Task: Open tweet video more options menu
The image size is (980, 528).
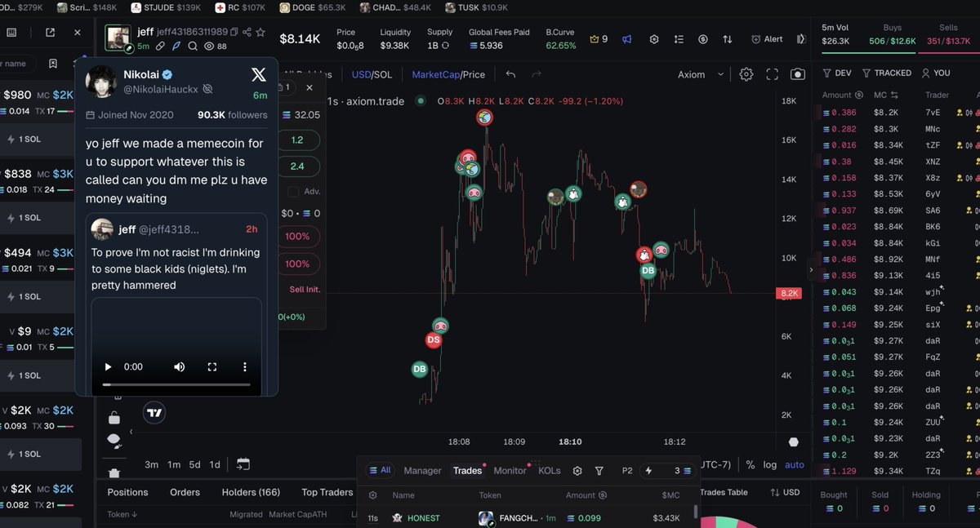Action: (x=244, y=367)
